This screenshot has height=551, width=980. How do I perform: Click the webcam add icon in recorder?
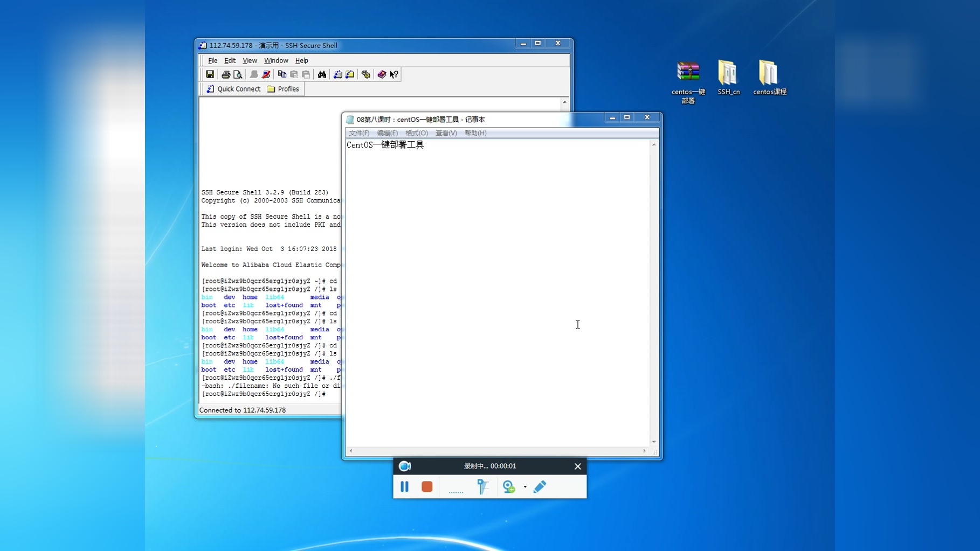point(509,486)
